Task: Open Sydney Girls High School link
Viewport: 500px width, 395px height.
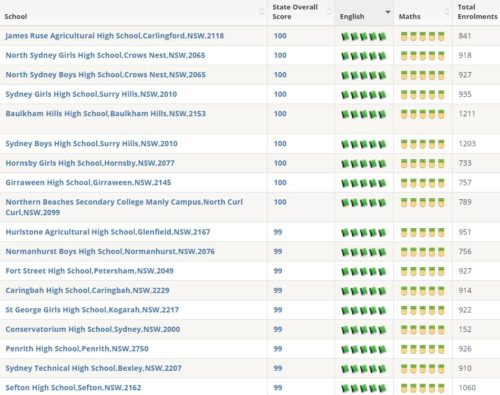Action: click(91, 94)
